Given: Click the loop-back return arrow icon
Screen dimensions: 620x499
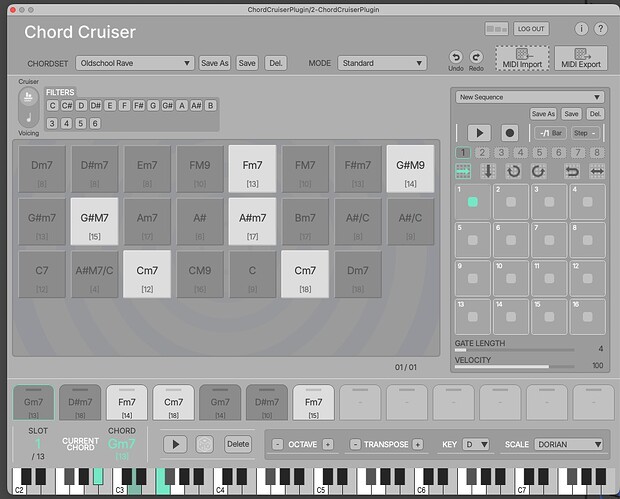Looking at the screenshot, I should click(572, 171).
